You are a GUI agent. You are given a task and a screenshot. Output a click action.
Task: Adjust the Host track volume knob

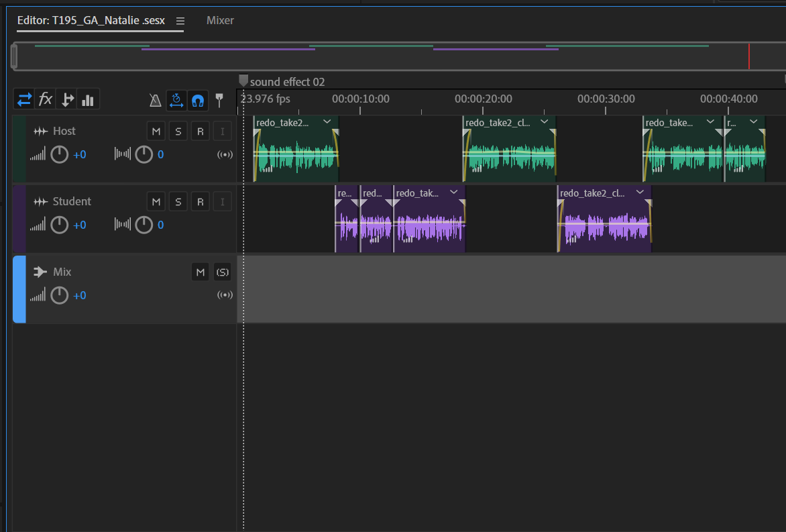click(60, 155)
